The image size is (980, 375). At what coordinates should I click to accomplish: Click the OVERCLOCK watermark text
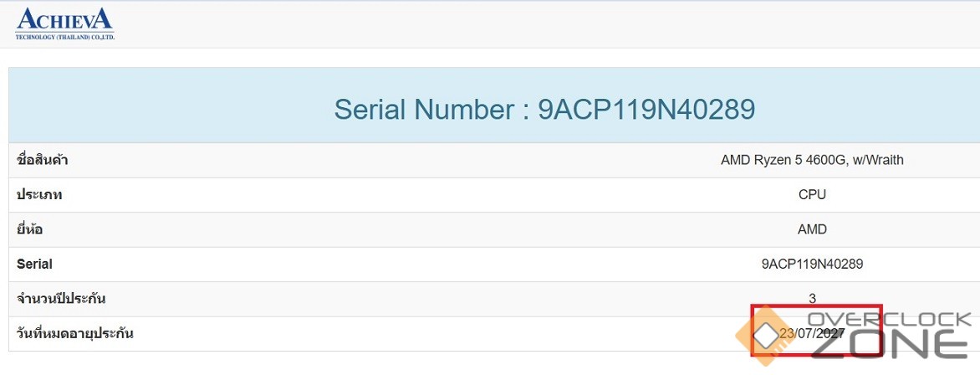[x=889, y=320]
